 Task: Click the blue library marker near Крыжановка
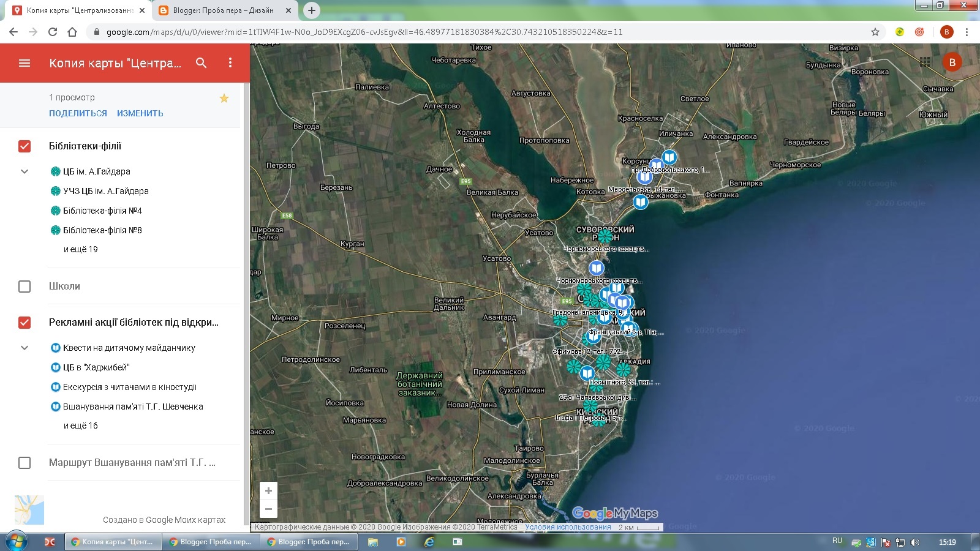[641, 201]
